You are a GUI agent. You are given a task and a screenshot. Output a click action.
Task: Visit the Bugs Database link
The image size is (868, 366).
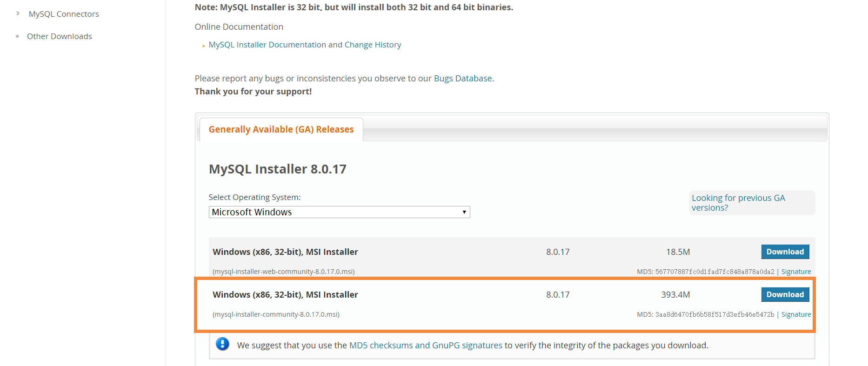point(463,79)
